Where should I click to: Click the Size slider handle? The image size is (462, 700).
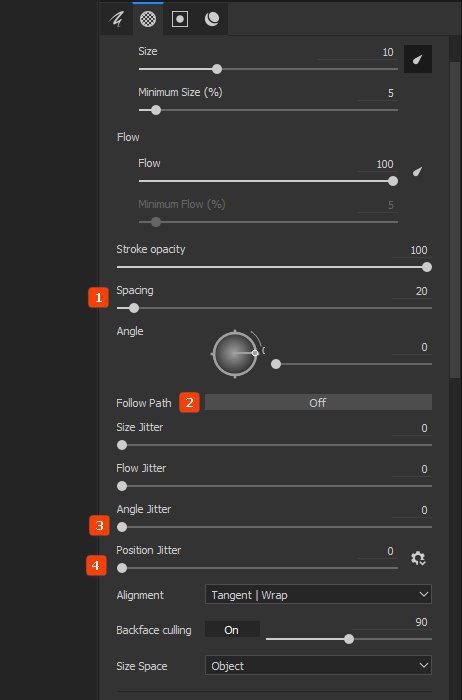(217, 69)
